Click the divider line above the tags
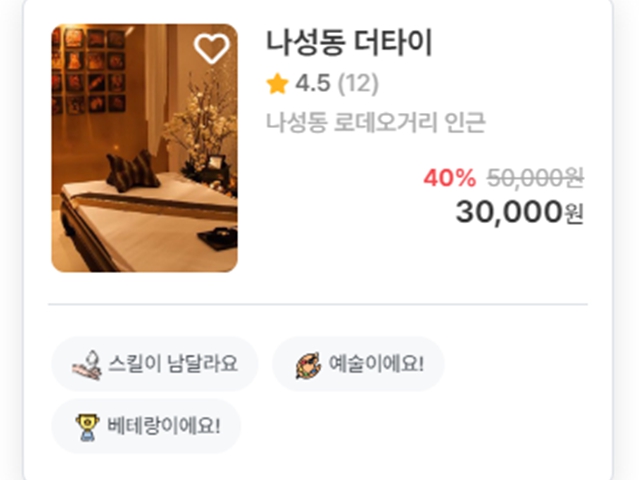Viewport: 640px width, 480px height. [318, 304]
